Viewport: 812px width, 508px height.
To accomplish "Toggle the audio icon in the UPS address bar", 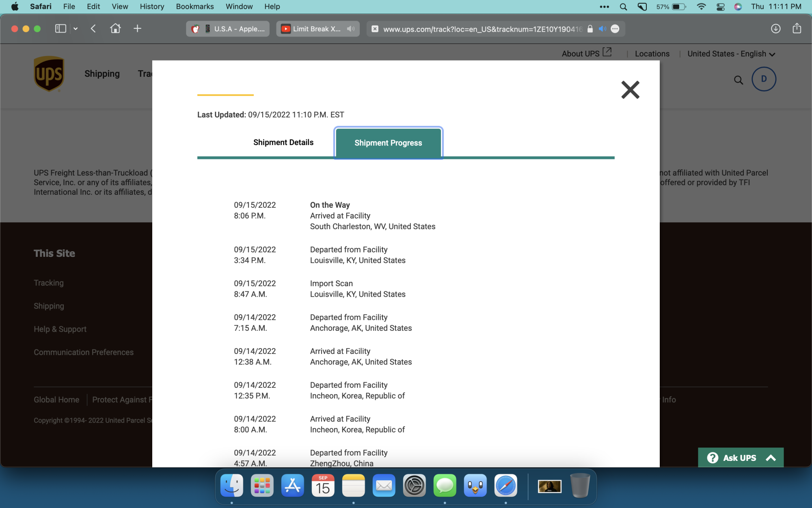I will point(603,29).
